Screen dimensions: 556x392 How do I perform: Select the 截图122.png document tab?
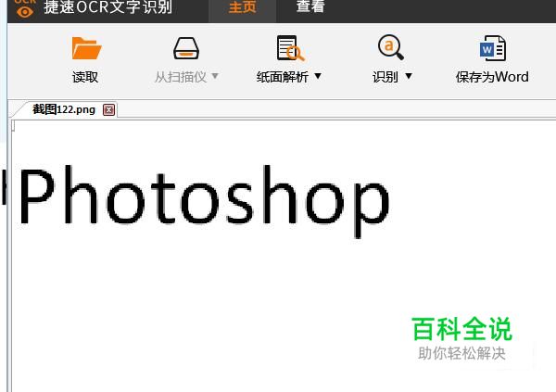pos(64,109)
